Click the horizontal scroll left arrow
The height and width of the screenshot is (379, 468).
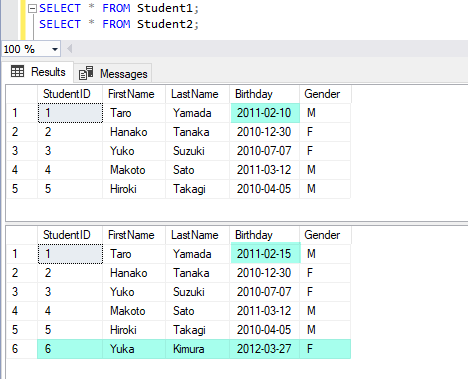click(70, 49)
